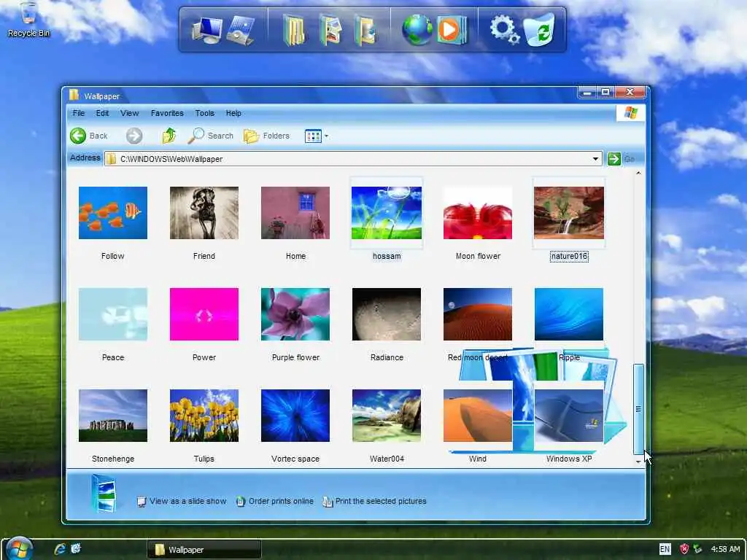747x560 pixels.
Task: Open My Computer icon in top dock
Action: (207, 30)
